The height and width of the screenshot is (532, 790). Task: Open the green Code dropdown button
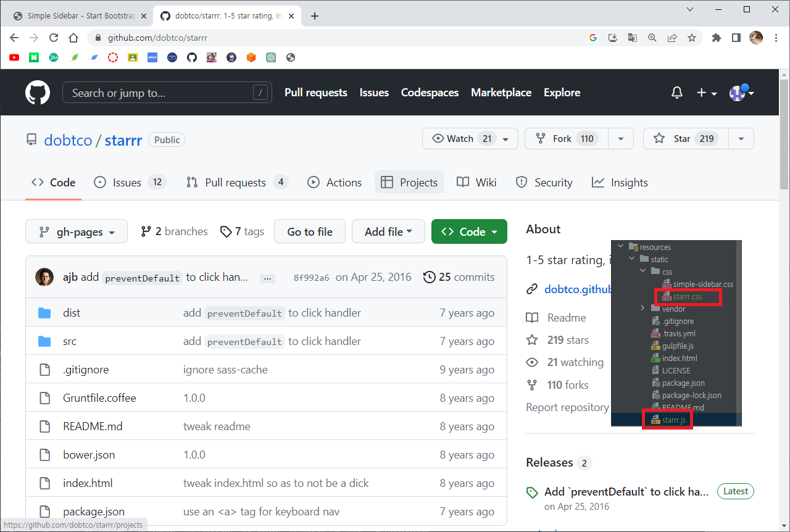click(x=469, y=231)
